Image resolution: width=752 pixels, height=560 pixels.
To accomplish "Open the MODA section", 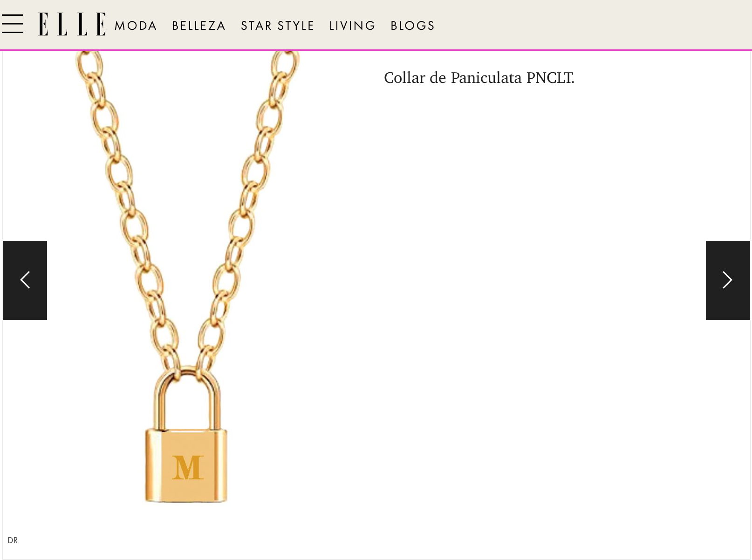I will (136, 26).
